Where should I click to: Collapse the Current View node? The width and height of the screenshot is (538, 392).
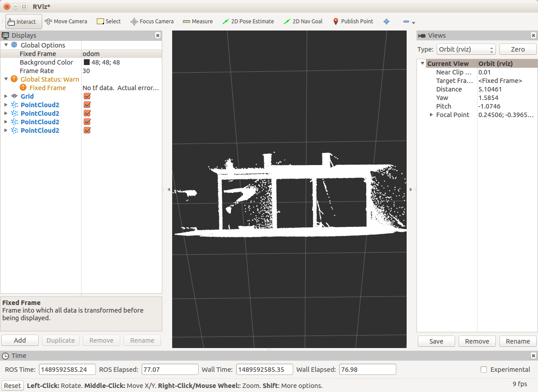point(422,64)
